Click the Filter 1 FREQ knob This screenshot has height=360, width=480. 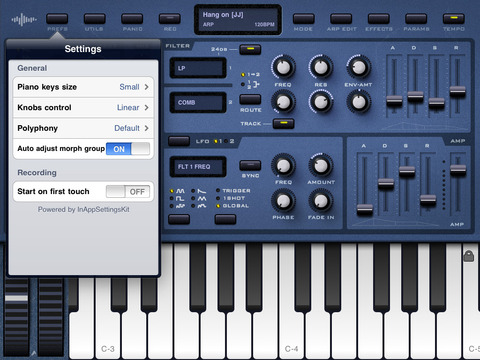coord(283,67)
